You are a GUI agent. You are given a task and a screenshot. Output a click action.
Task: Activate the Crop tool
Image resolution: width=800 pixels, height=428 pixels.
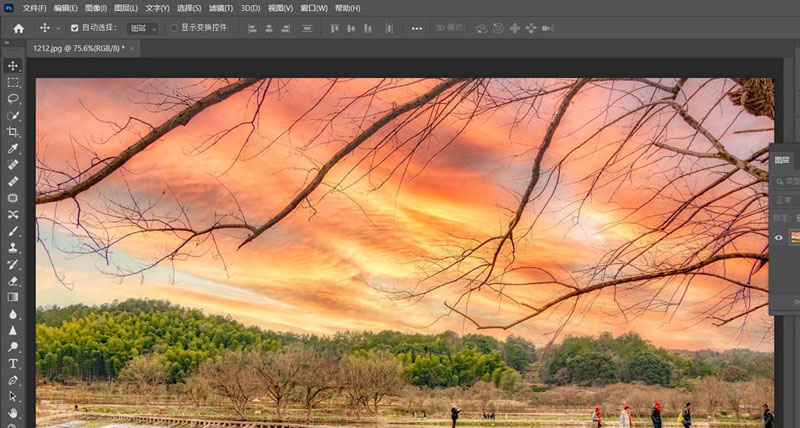coord(13,132)
